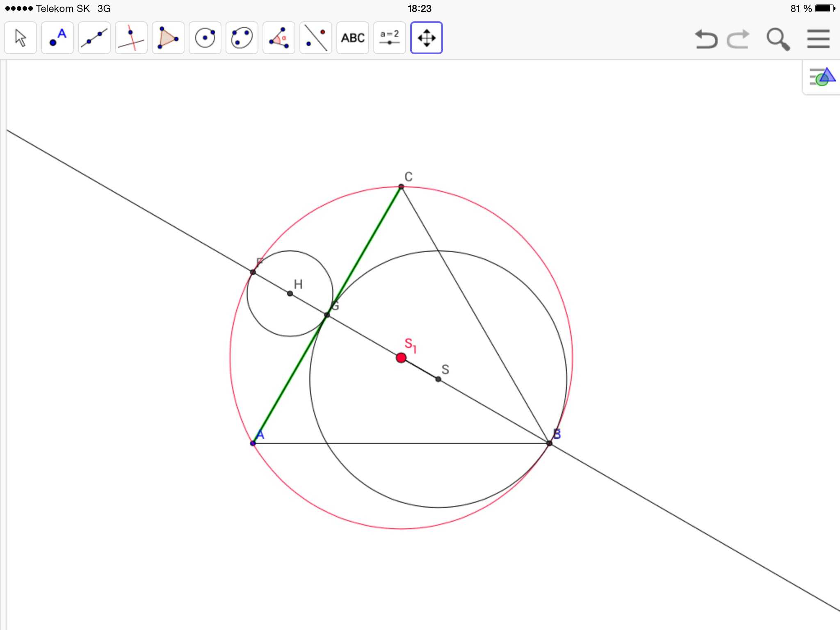Click point C at triangle top
Screen dimensions: 840x630
401,187
